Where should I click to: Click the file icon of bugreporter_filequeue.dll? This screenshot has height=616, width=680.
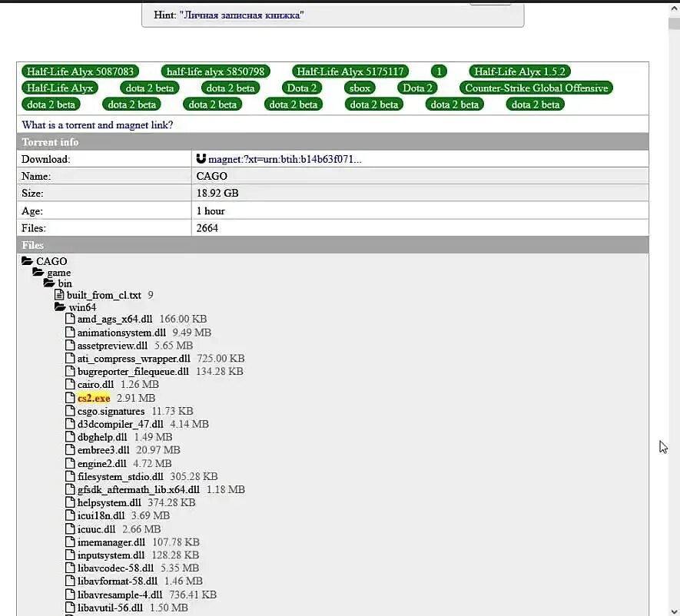tap(70, 371)
